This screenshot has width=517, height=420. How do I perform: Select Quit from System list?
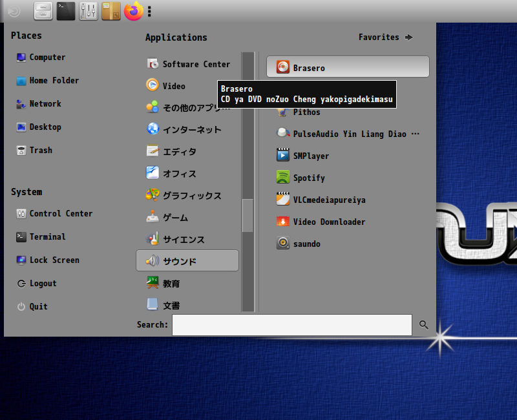click(x=32, y=307)
